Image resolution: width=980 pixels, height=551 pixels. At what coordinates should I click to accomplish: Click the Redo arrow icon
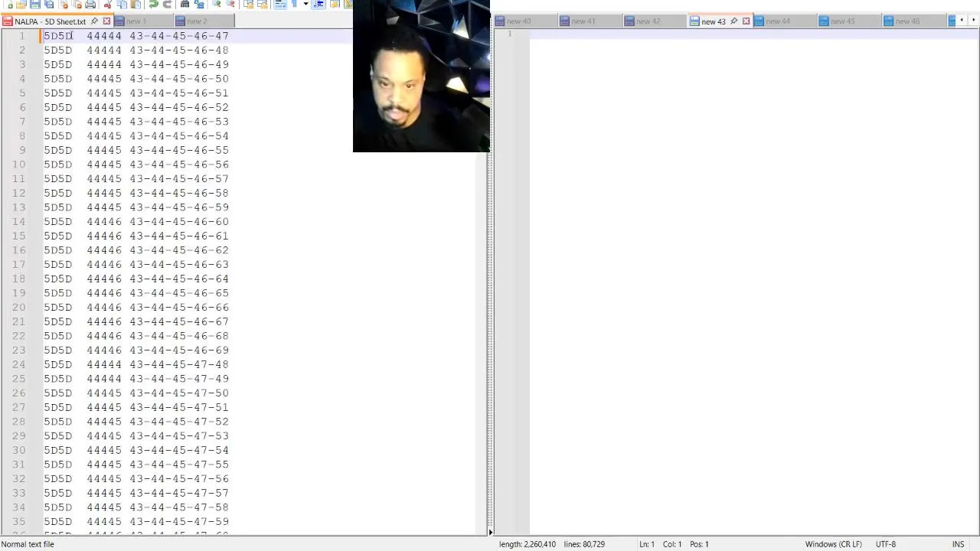coord(167,4)
